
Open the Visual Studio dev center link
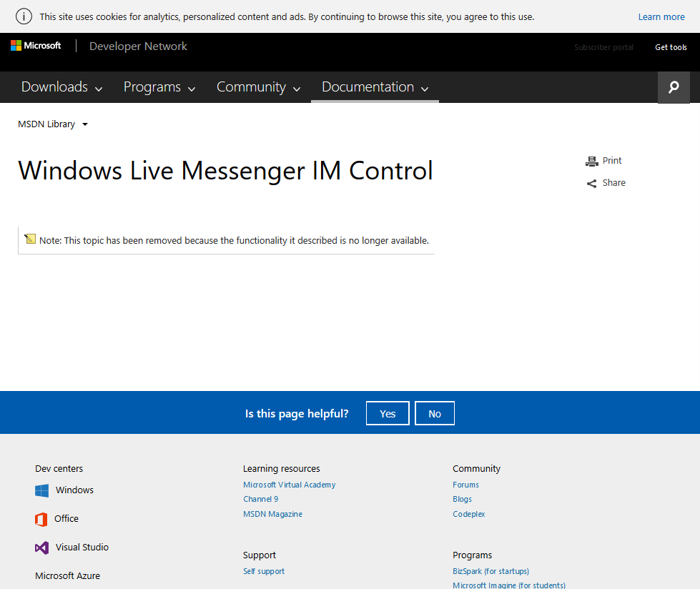pos(82,547)
